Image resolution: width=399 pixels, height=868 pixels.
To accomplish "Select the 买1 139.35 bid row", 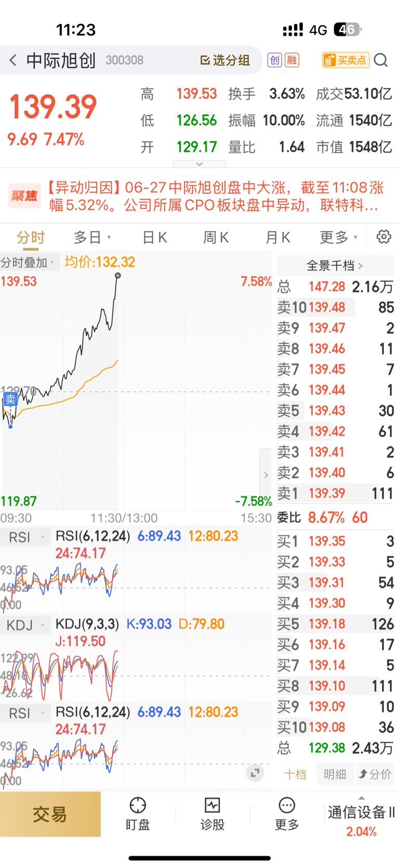I will pos(335,541).
